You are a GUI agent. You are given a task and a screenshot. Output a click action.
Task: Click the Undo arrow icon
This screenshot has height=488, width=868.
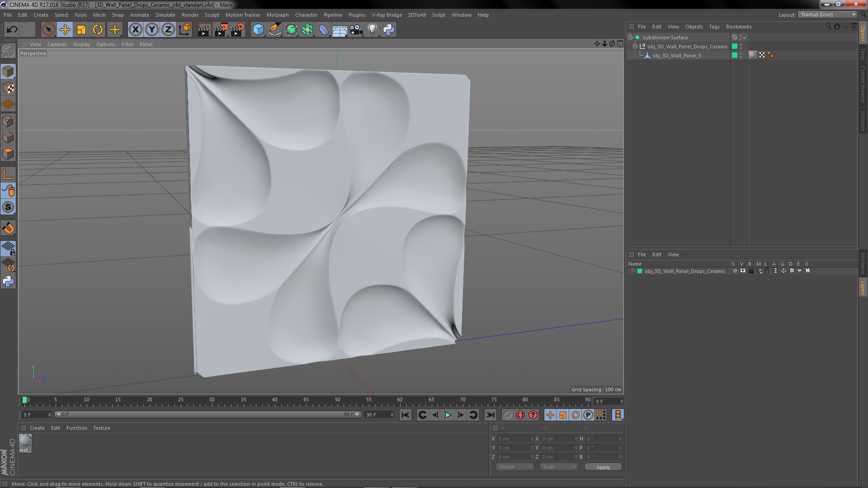click(12, 30)
